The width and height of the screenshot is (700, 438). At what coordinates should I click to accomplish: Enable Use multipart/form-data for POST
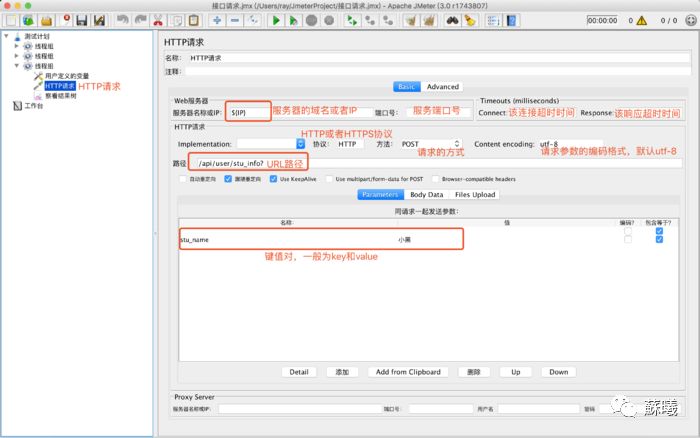coord(329,179)
